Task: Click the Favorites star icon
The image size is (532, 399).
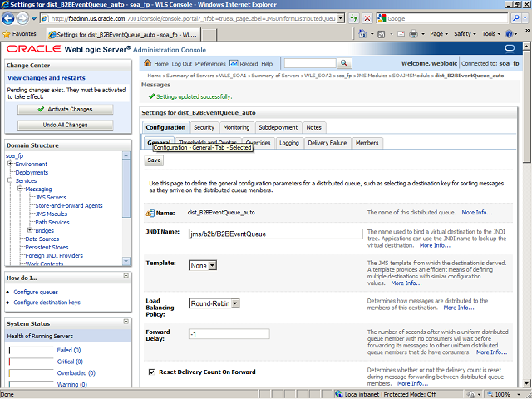Action: [x=7, y=34]
